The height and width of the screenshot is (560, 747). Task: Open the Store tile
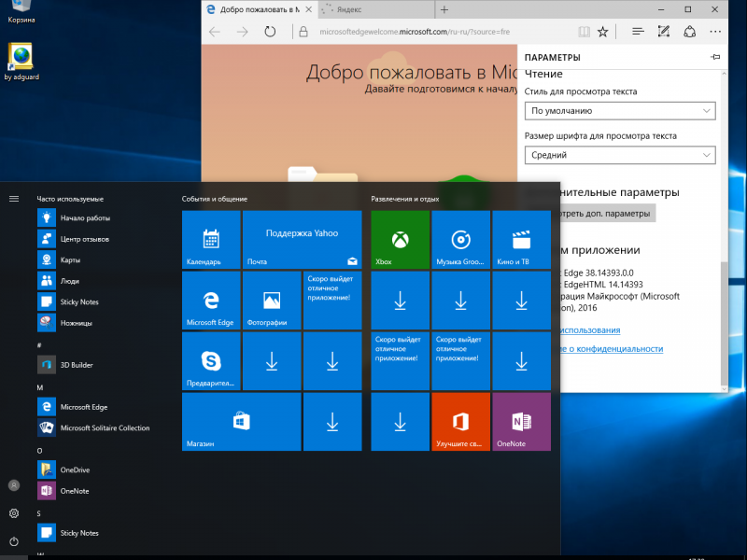(x=242, y=422)
